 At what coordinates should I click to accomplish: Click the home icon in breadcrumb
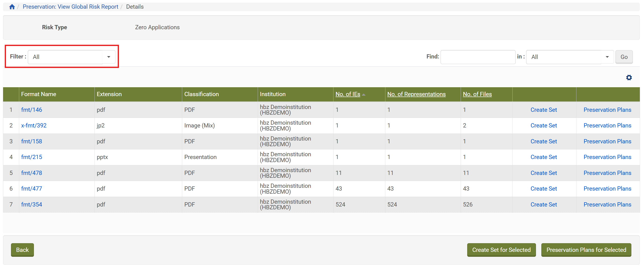coord(12,7)
